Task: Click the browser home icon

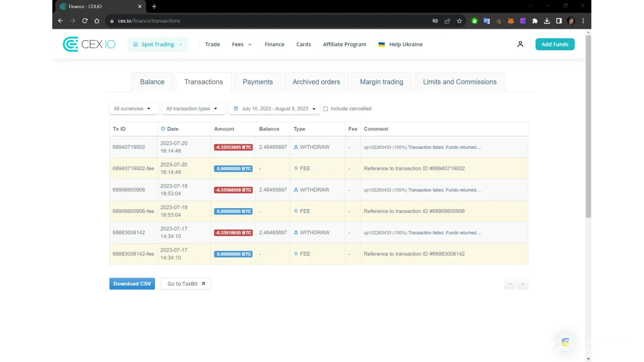Action: [97, 21]
